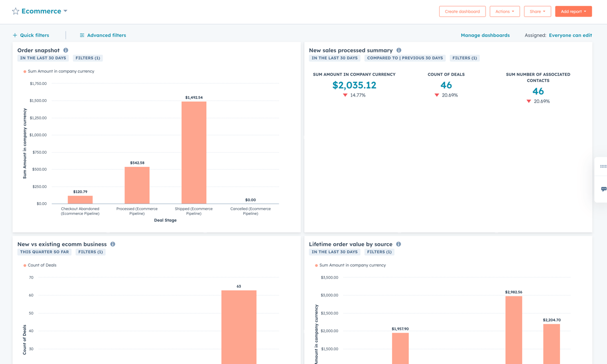Click the info icon beside New vs existing ecomm business
Viewport: 607px width, 364px height.
[113, 244]
